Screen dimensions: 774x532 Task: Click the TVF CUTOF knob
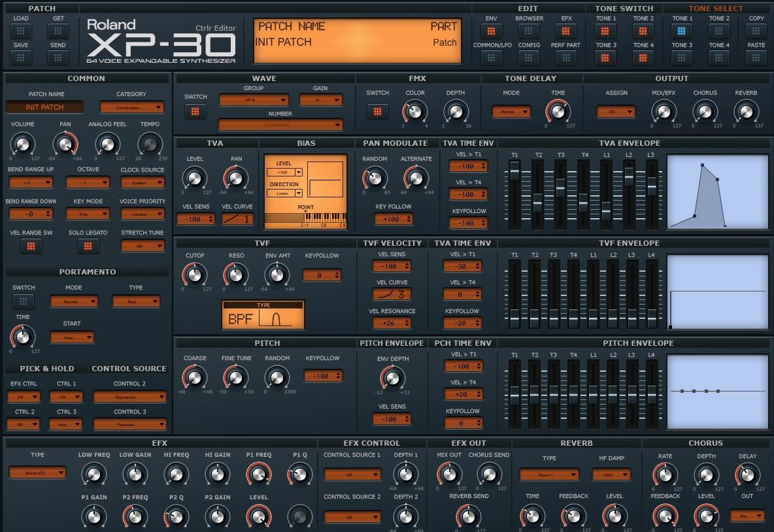click(x=195, y=275)
